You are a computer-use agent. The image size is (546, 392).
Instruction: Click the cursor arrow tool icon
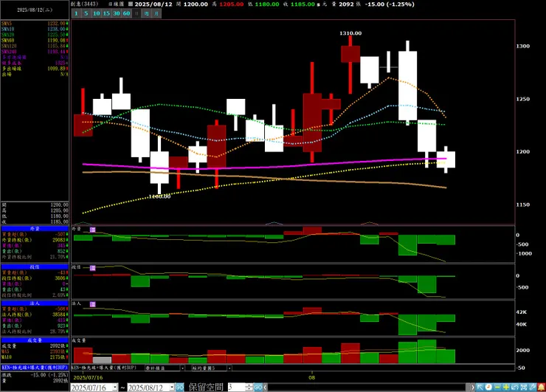click(x=480, y=387)
